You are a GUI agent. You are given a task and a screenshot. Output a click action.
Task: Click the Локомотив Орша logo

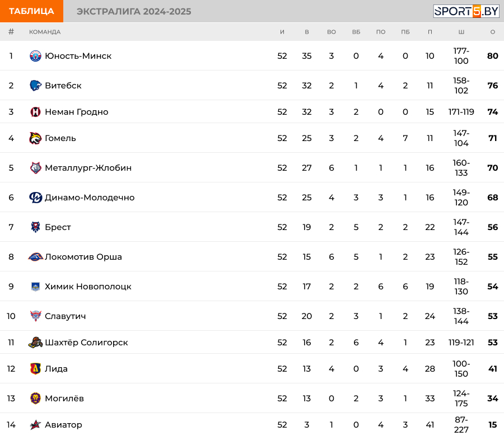pyautogui.click(x=35, y=257)
